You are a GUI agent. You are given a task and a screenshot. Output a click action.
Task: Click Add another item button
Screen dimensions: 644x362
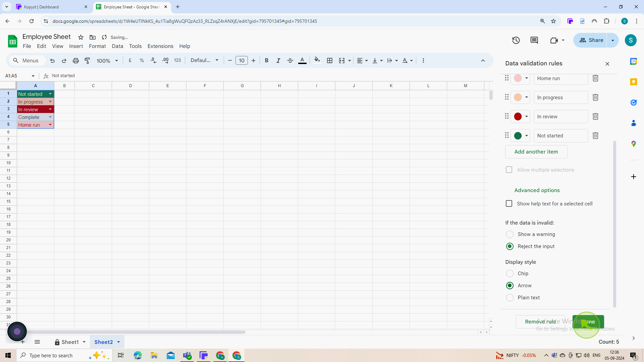pos(537,152)
